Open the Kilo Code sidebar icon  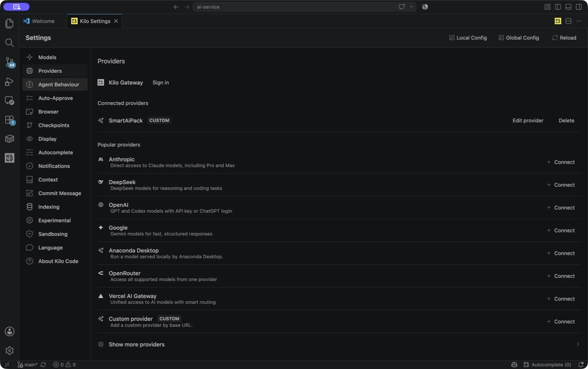pos(9,158)
